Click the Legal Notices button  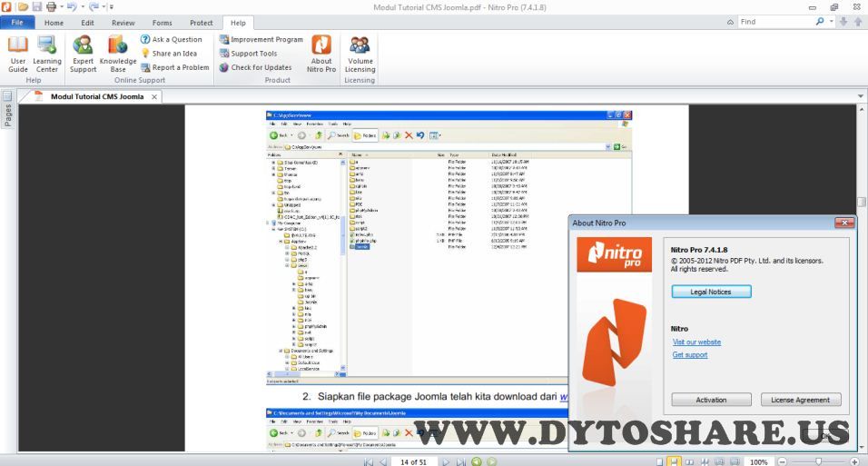(711, 292)
